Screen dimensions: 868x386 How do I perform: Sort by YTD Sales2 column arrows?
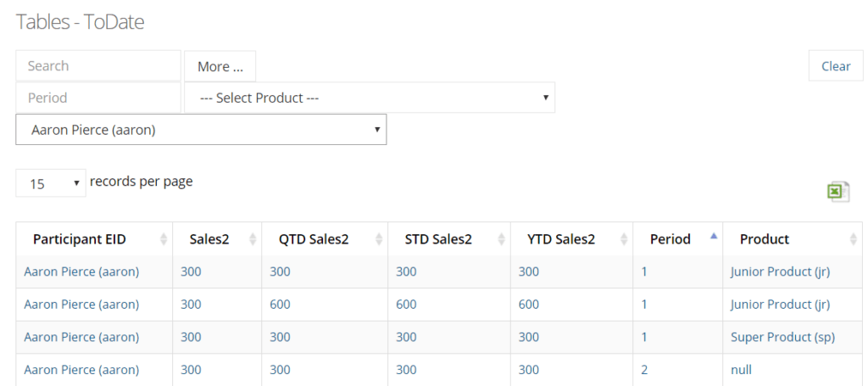[x=625, y=239]
